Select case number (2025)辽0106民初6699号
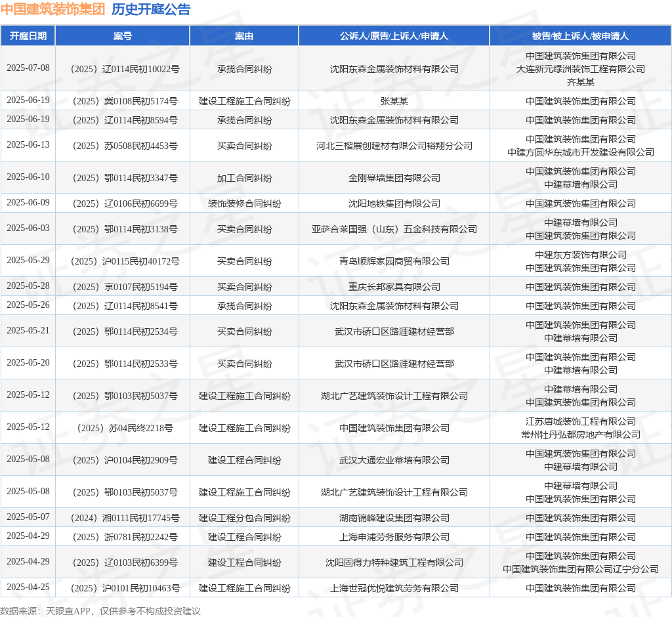 click(x=125, y=203)
